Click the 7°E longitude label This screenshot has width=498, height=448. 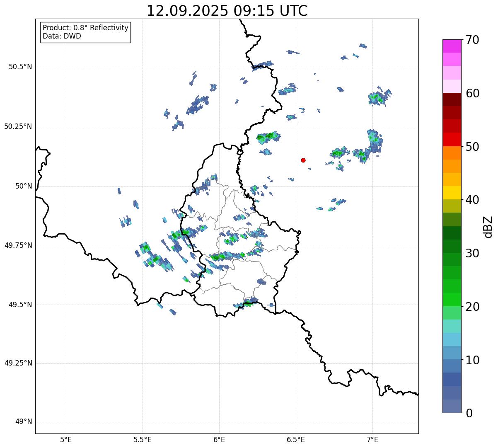[x=372, y=439]
